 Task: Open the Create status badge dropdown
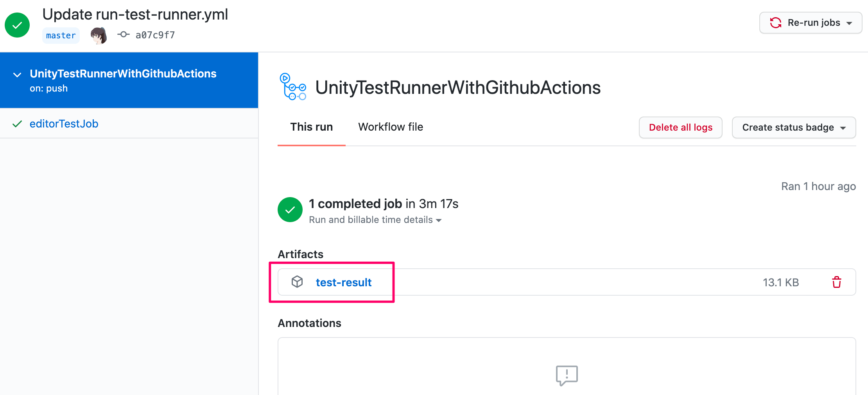coord(794,127)
